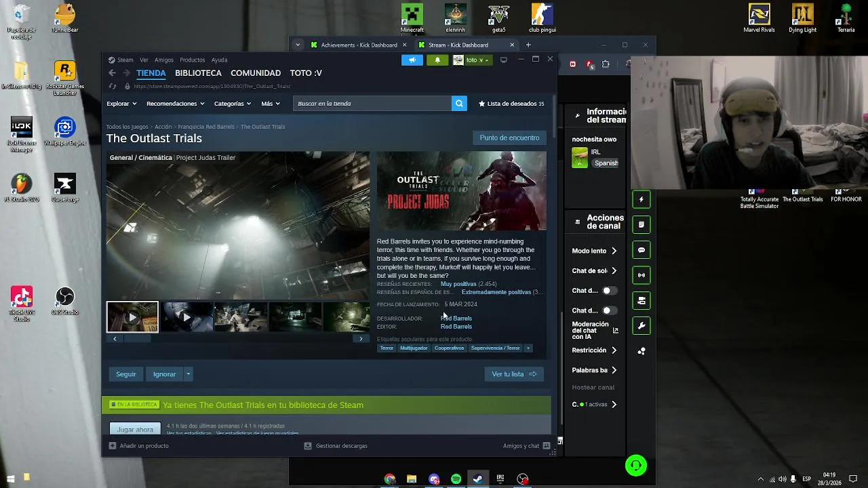This screenshot has height=488, width=868.
Task: Open new browser tab with plus button
Action: point(528,45)
